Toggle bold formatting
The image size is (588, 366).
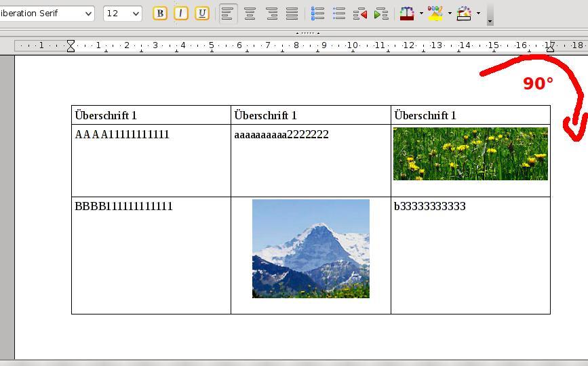tap(160, 14)
